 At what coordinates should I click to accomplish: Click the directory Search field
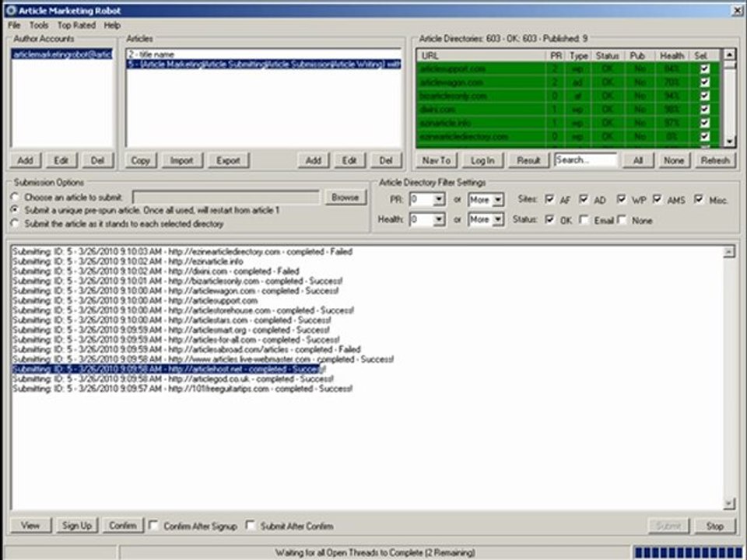point(585,160)
